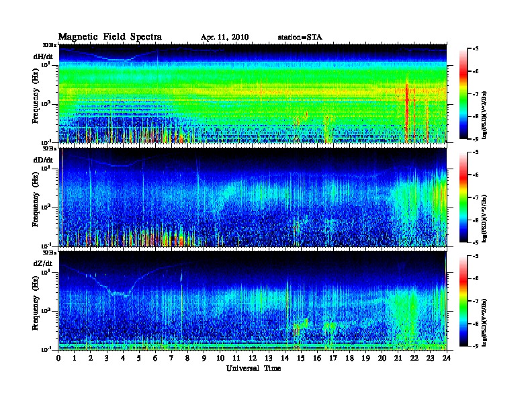Click hour tick label 0 on time axis
Viewport: 532px width, 411px height.
[58, 358]
